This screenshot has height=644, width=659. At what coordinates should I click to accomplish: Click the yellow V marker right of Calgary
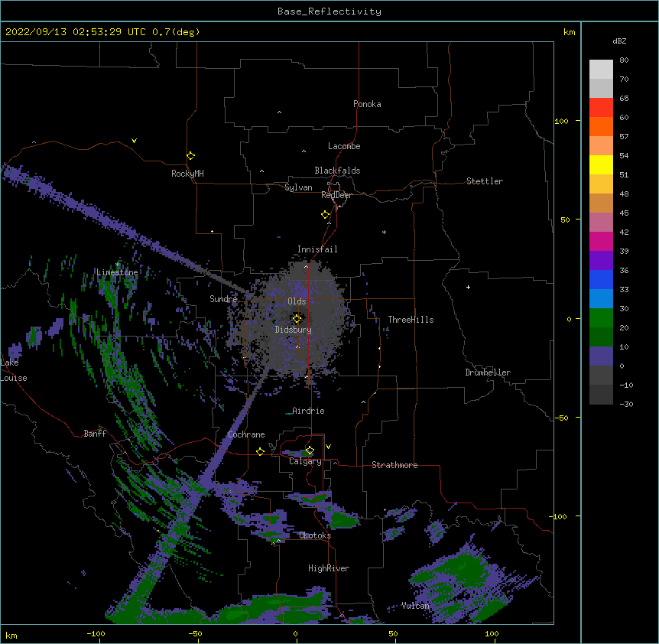(328, 447)
